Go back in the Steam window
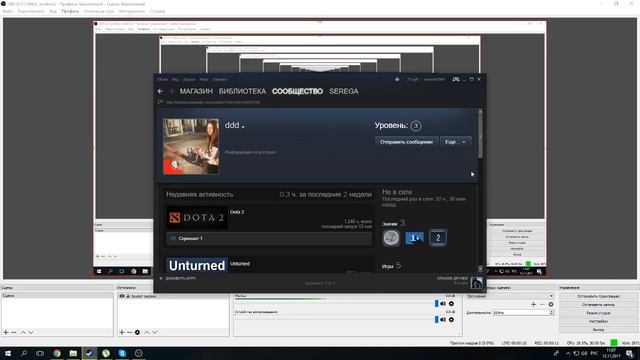The image size is (640, 360). 160,91
